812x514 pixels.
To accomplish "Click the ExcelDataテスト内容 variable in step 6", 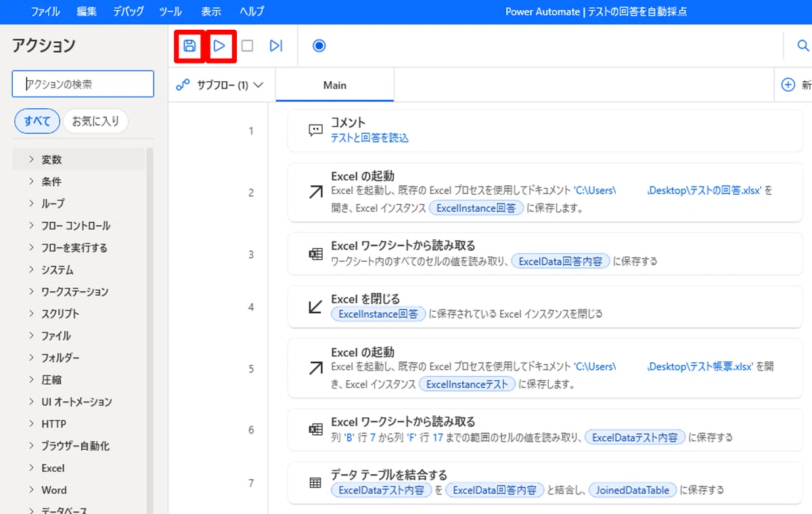I will [x=635, y=438].
